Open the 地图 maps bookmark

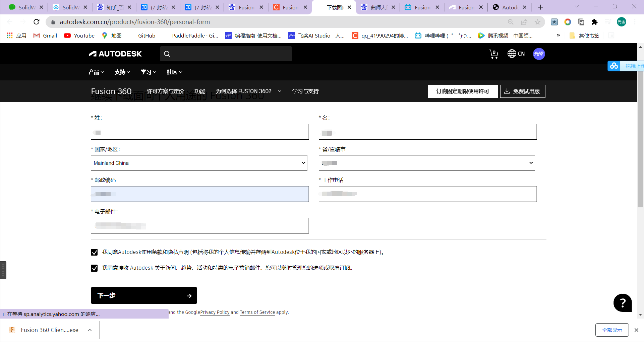[x=112, y=36]
